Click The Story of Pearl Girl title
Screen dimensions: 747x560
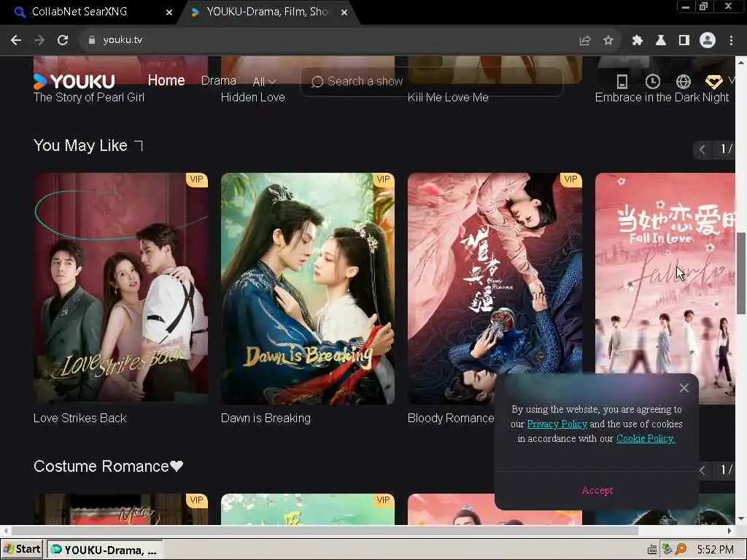89,97
